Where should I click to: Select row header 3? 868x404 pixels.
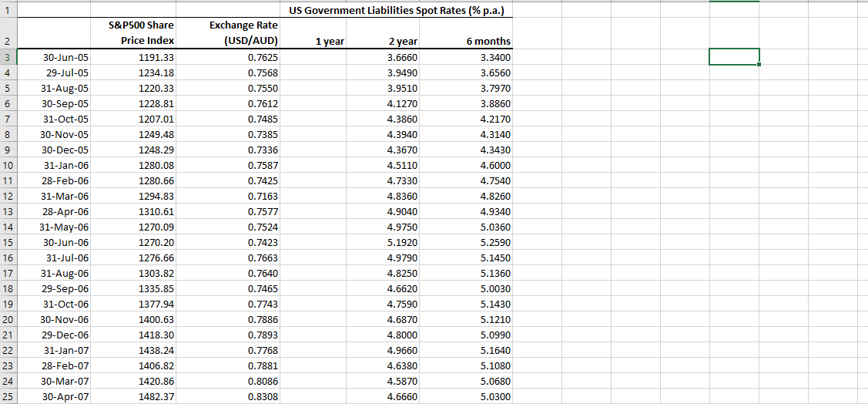tap(8, 57)
